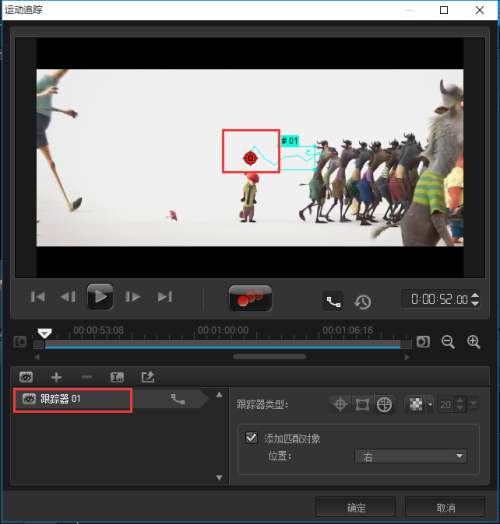
Task: Click the white timeline playhead marker
Action: pyautogui.click(x=44, y=333)
